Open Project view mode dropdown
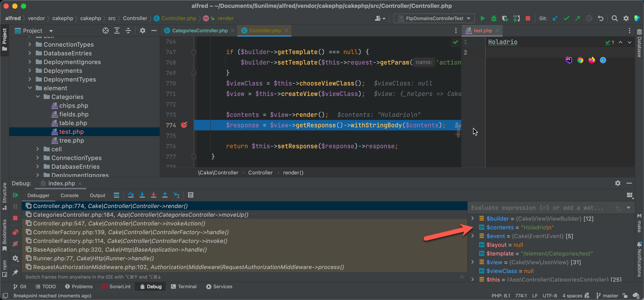 [x=51, y=31]
